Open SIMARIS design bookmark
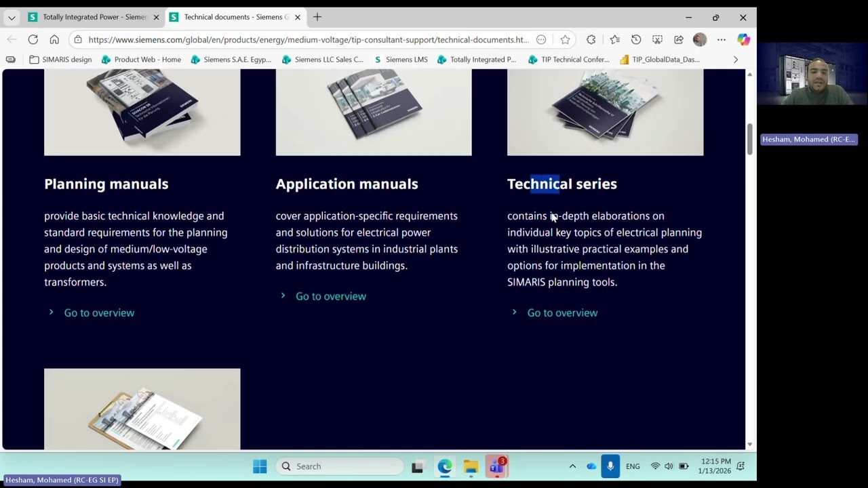Screen dimensions: 868x488 [x=60, y=60]
